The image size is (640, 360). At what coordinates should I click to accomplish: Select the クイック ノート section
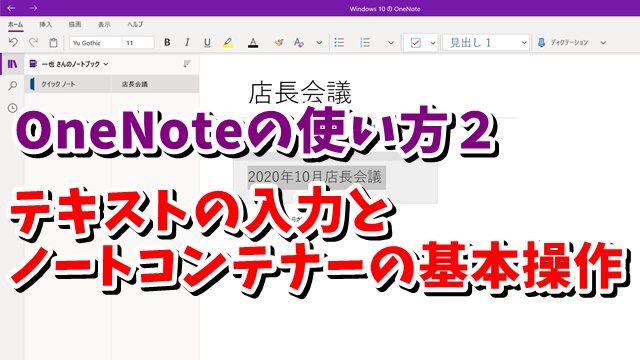tap(68, 84)
